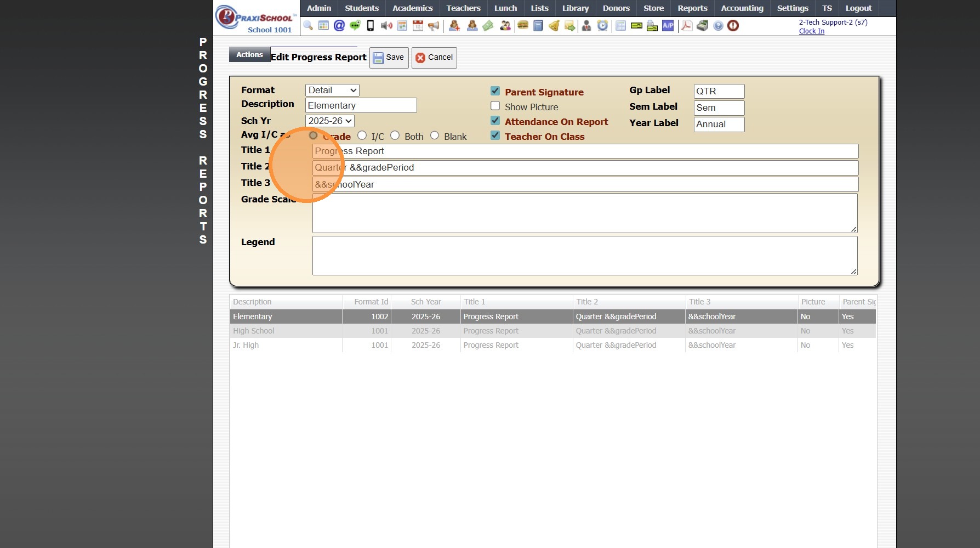Click the blue book library icon
Screen dimensions: 980x548
[x=538, y=26]
